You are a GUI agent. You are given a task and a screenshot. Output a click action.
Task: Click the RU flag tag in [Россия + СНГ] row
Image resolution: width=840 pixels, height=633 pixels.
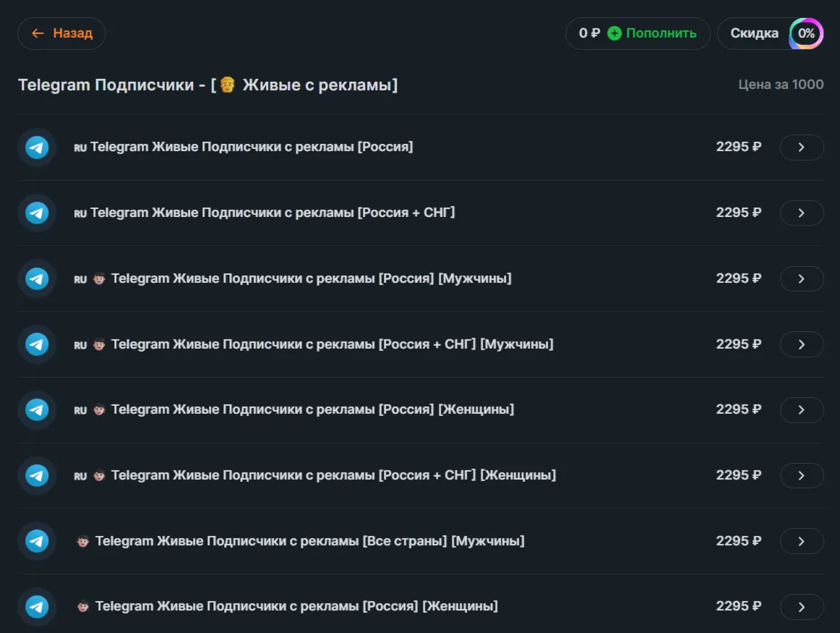tap(80, 214)
